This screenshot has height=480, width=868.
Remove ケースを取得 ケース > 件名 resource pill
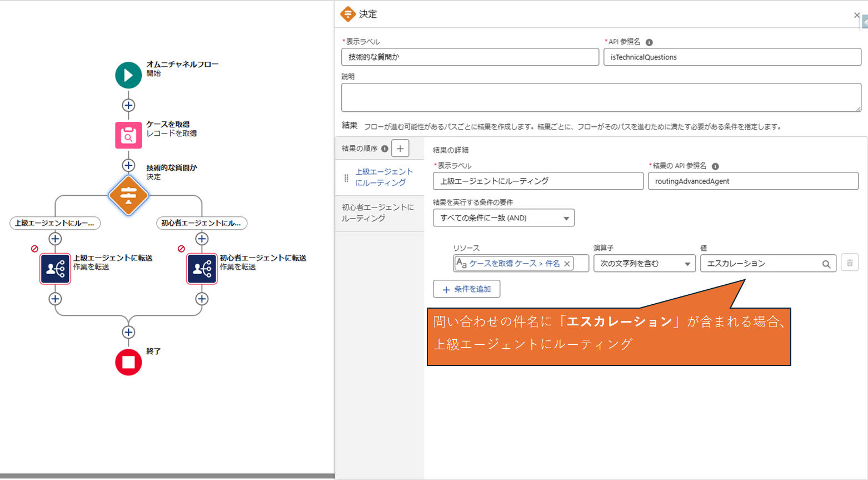[567, 264]
